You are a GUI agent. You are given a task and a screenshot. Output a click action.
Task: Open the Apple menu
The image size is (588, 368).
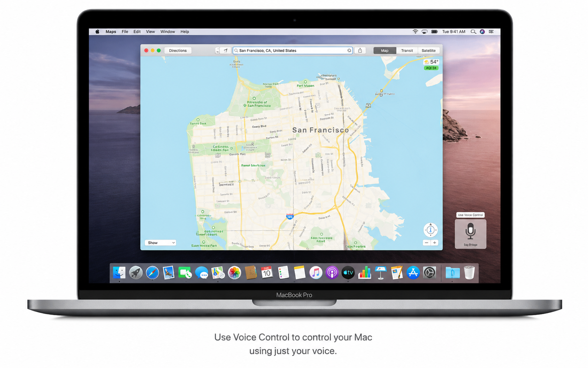(98, 32)
